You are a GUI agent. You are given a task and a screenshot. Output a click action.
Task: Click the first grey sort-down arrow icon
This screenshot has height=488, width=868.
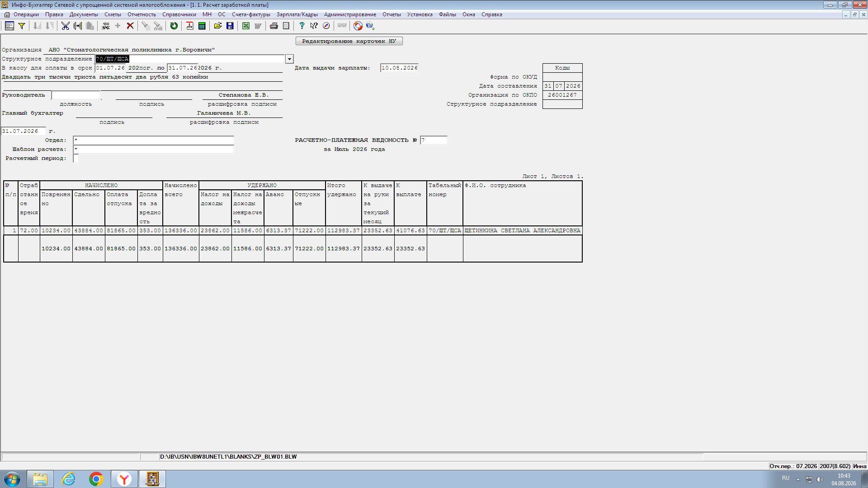coord(38,26)
